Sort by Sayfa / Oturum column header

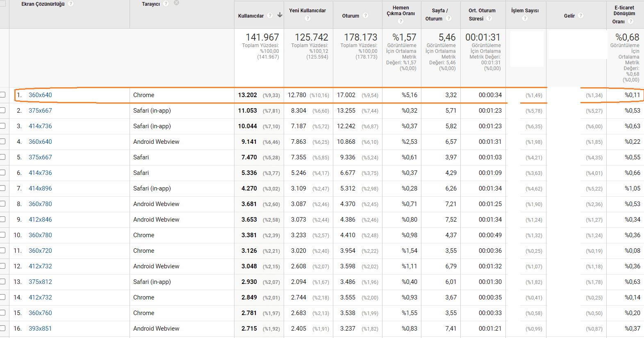point(439,11)
